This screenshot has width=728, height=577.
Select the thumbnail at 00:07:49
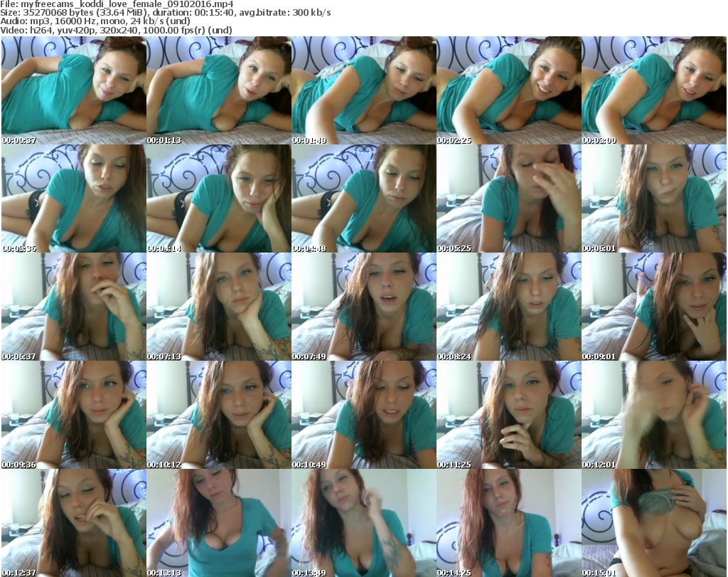pyautogui.click(x=363, y=307)
